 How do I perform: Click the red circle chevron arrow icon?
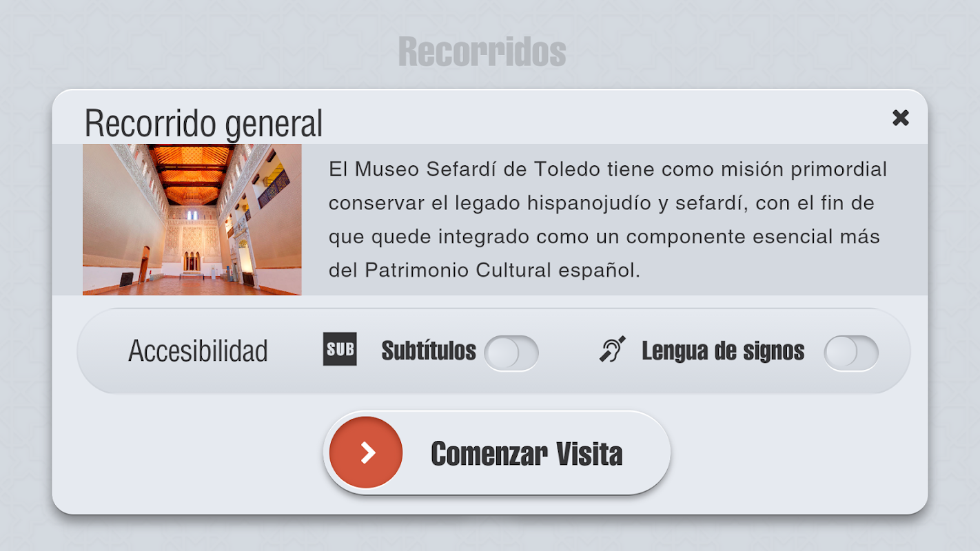click(366, 453)
